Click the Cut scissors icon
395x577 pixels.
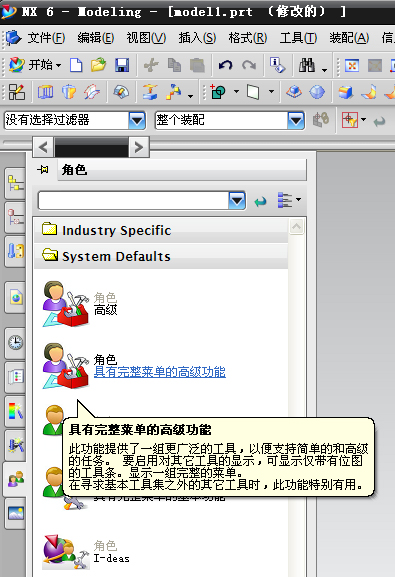[x=151, y=66]
